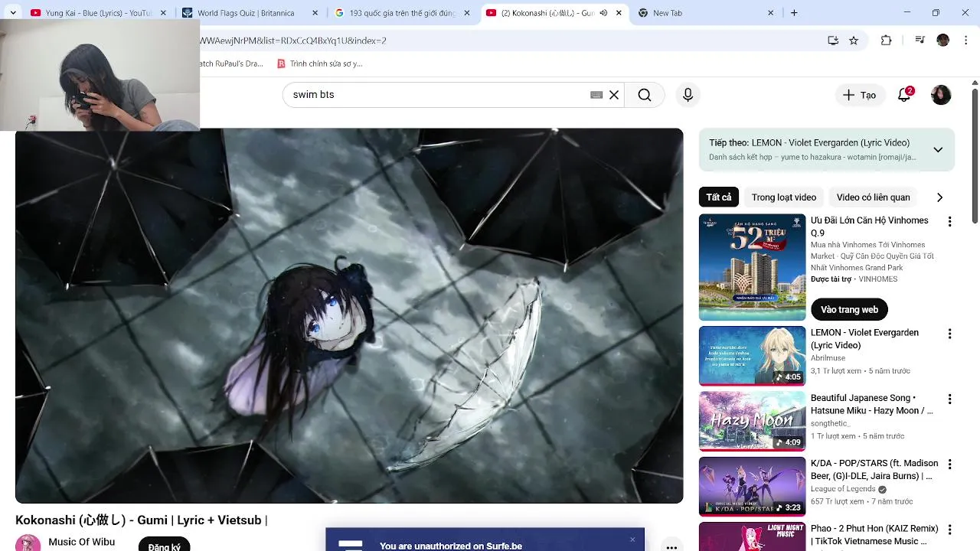This screenshot has width=980, height=551.
Task: Open the Chrome extensions puzzle icon
Action: [887, 41]
